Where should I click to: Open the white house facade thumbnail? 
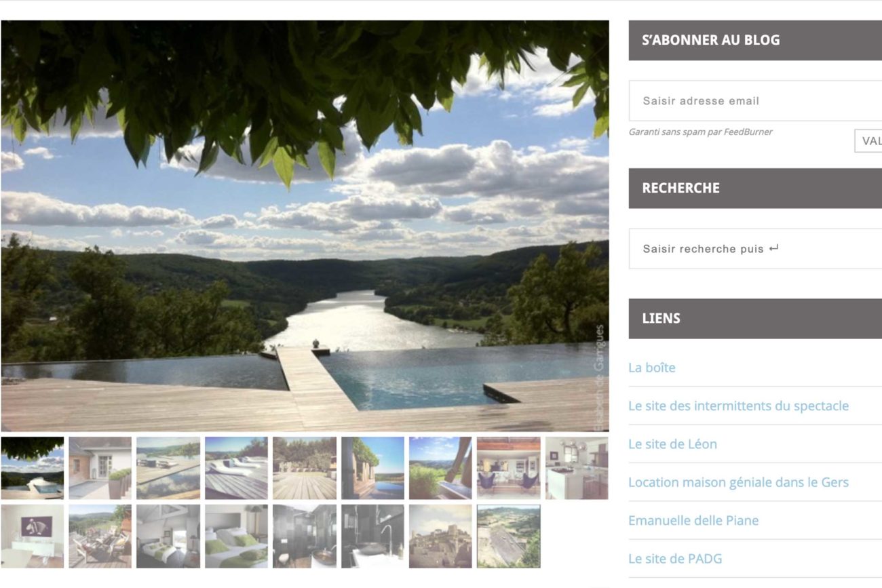[x=100, y=468]
